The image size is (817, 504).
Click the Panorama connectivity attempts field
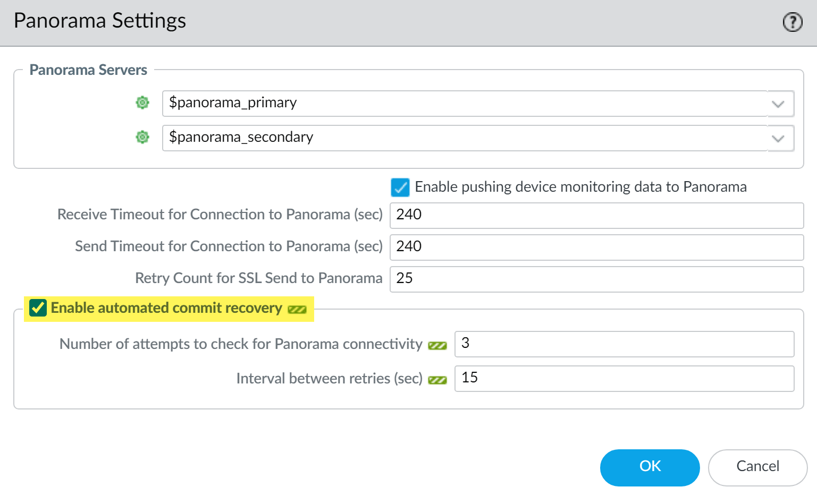[624, 344]
